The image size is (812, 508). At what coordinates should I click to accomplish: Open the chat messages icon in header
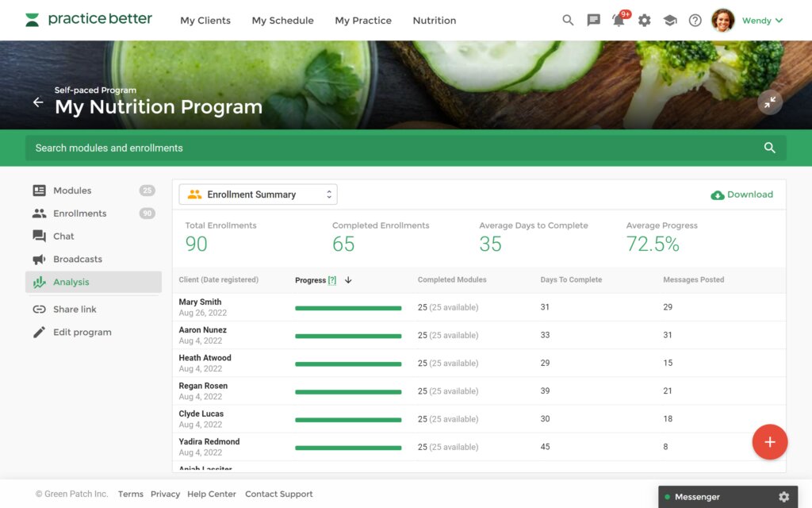593,21
